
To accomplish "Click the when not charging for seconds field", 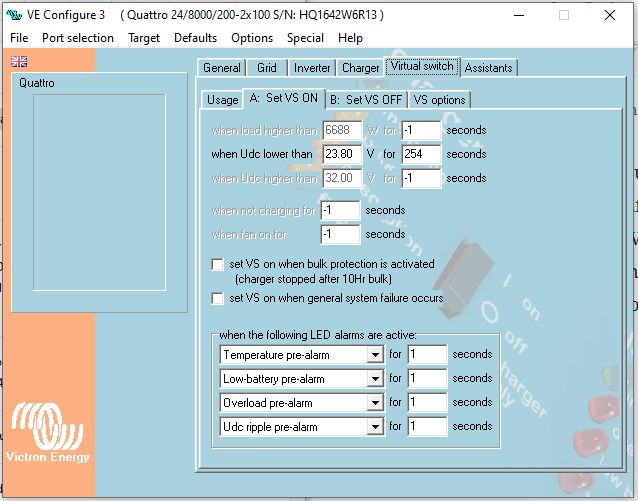I will [340, 210].
